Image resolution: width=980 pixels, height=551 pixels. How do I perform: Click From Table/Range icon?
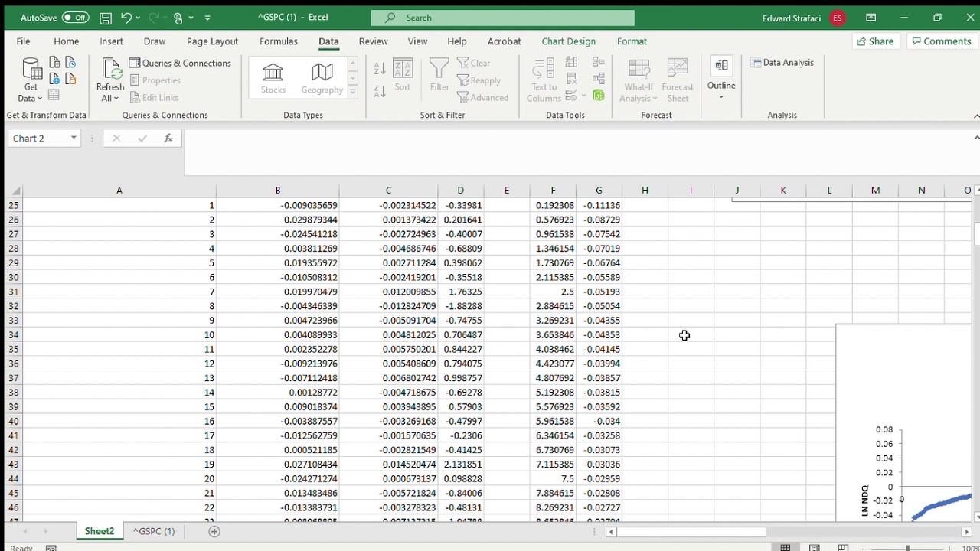tap(54, 95)
